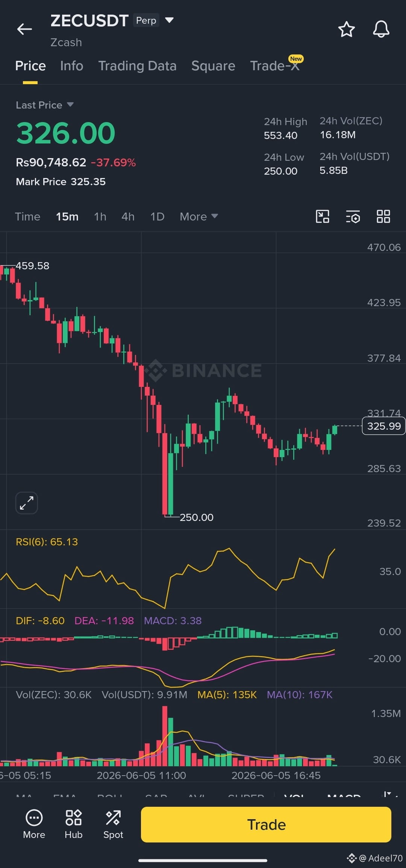Click the Vol(ZEC): 30.6K label
This screenshot has width=406, height=868.
point(54,694)
